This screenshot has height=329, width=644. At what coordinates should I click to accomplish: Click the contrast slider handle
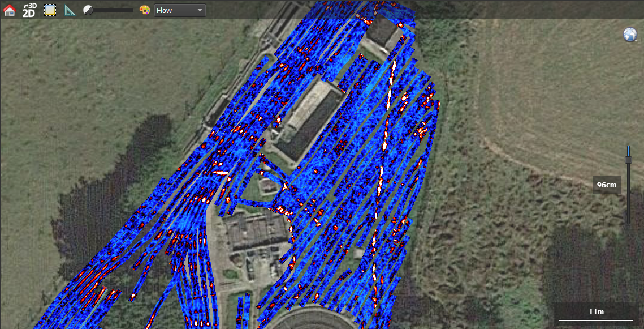point(88,10)
